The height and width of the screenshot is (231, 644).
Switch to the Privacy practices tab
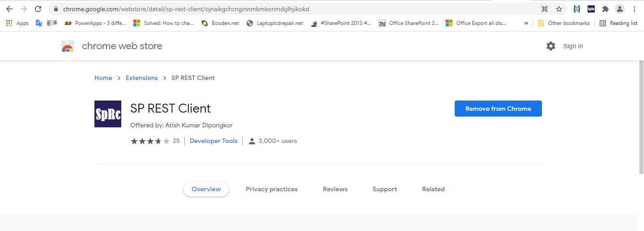pyautogui.click(x=272, y=189)
